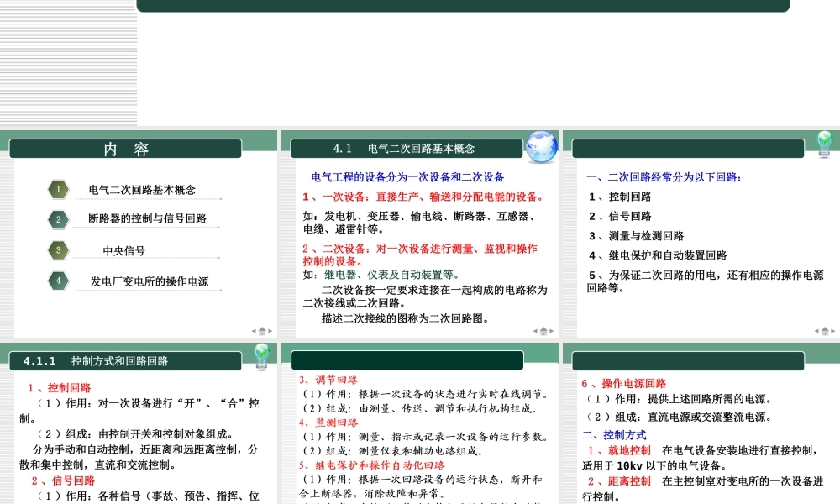
Task: Select hexagon number 3 on the 内容 slide
Action: click(59, 250)
